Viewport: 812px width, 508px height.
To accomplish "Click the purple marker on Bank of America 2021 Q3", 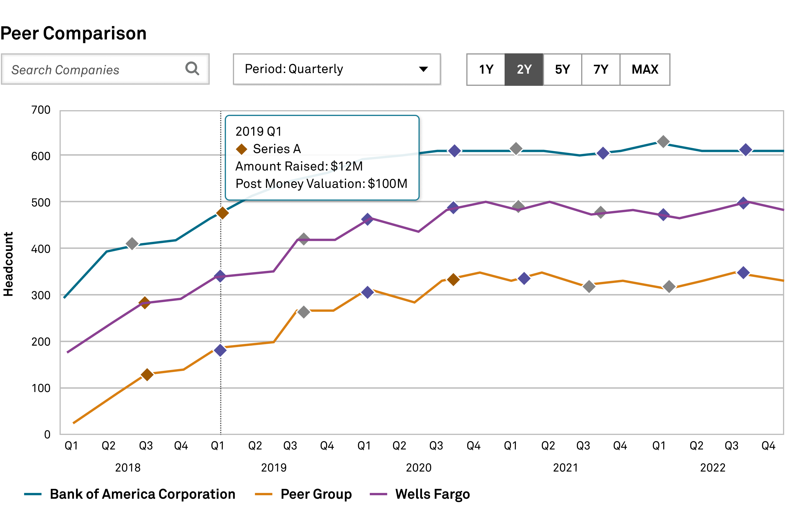I will [x=603, y=153].
